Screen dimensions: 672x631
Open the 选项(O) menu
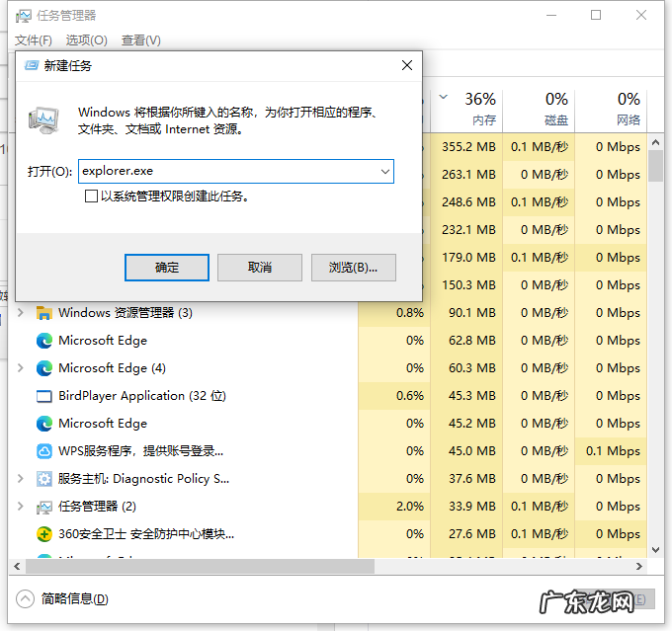point(87,40)
